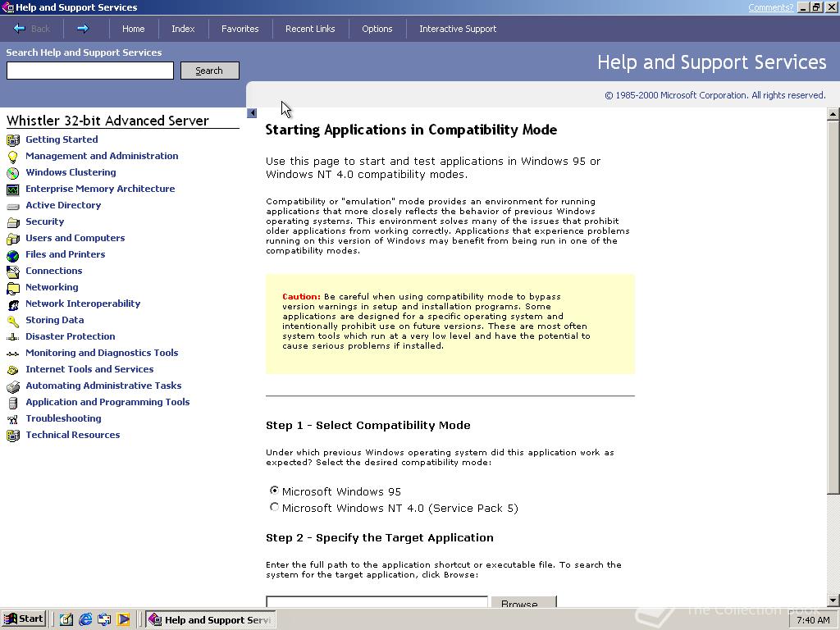Click the Search Help and Support Services field

pyautogui.click(x=90, y=71)
